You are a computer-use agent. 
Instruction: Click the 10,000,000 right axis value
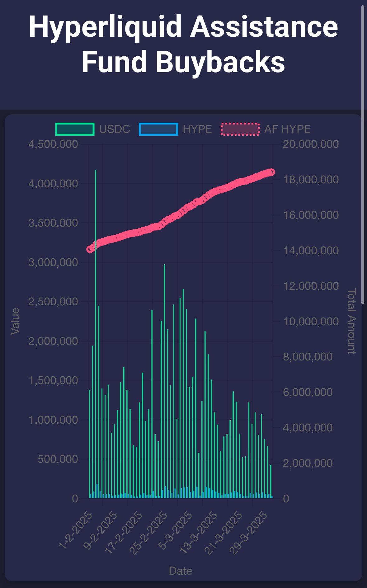(311, 322)
